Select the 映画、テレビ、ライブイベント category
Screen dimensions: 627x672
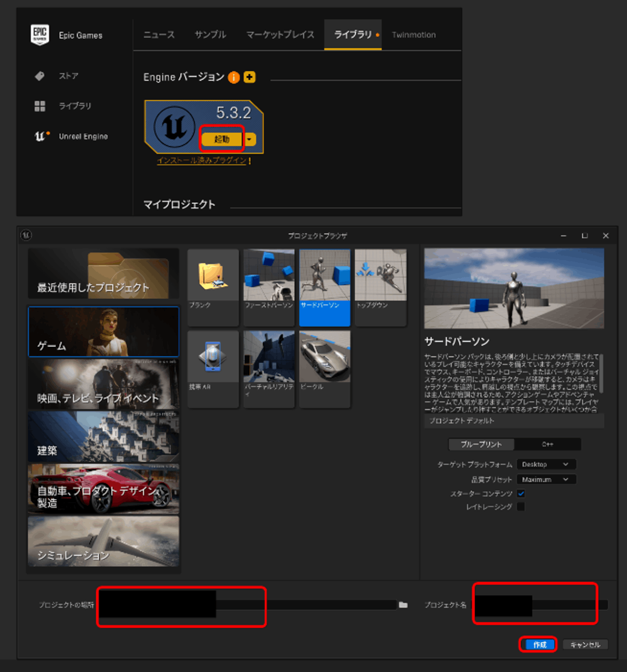(x=104, y=384)
